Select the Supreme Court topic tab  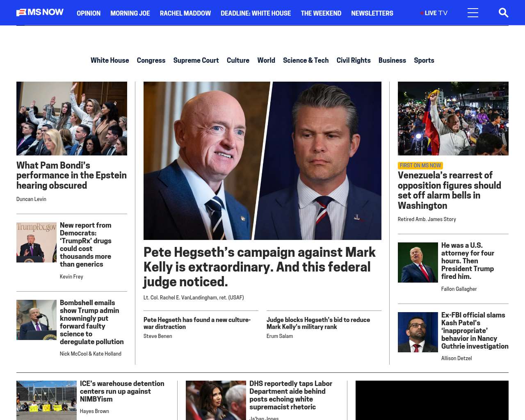(x=196, y=60)
